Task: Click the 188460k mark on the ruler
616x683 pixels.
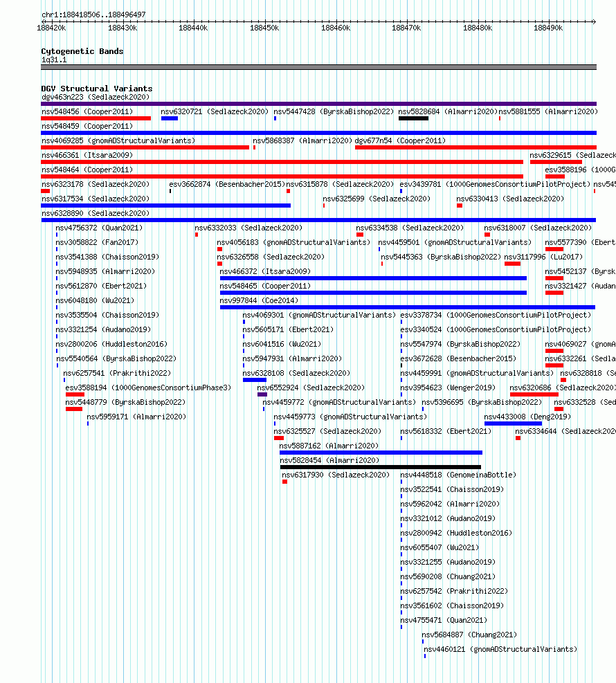Action: pyautogui.click(x=336, y=28)
